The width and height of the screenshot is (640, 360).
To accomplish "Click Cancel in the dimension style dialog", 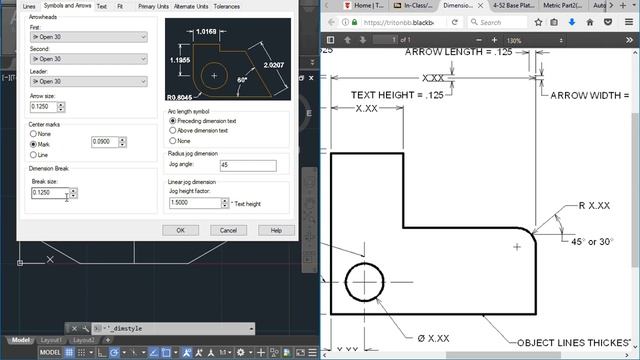I will 229,230.
